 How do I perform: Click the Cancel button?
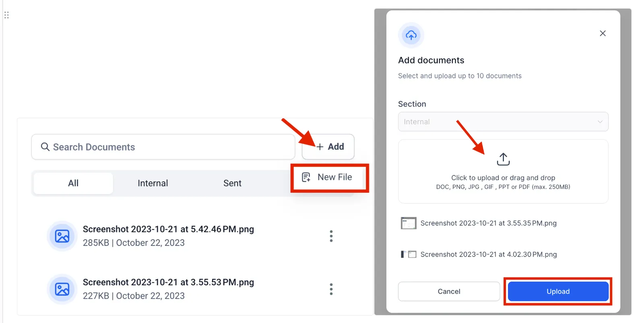(449, 291)
